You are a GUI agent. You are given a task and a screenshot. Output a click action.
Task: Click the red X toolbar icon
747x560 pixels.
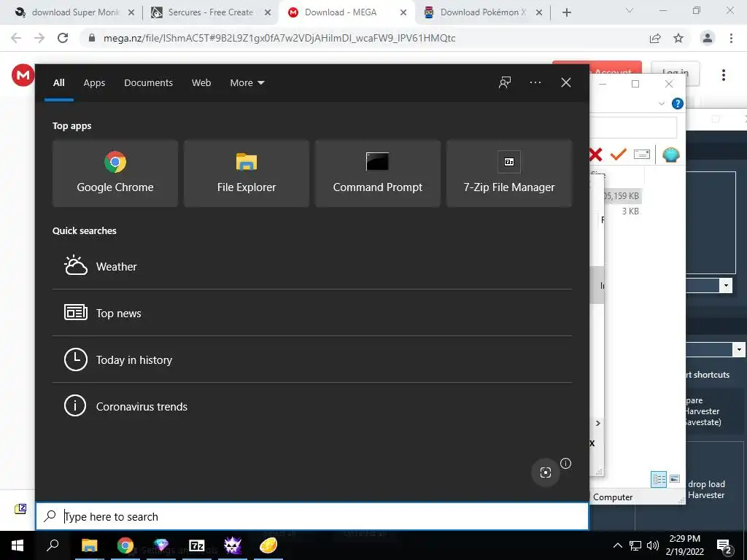click(x=595, y=155)
